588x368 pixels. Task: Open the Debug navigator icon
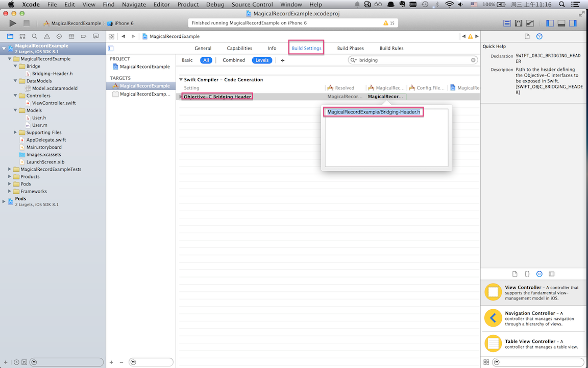click(x=71, y=36)
